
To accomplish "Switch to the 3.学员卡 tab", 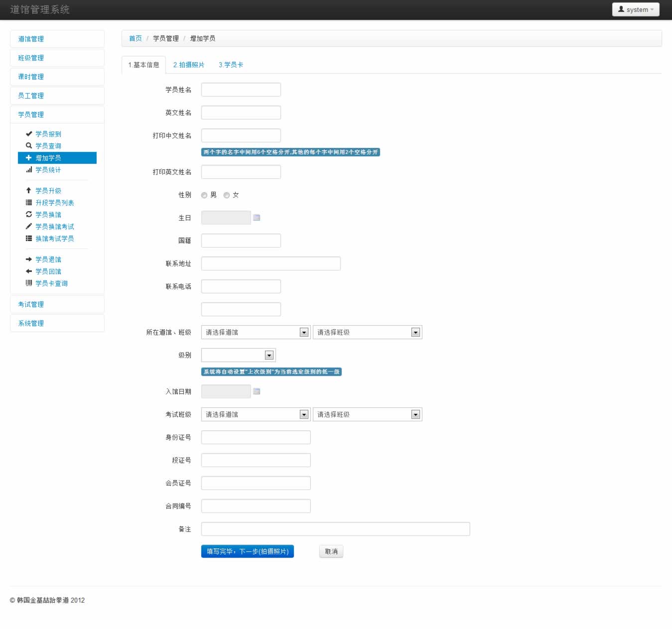I will point(231,65).
